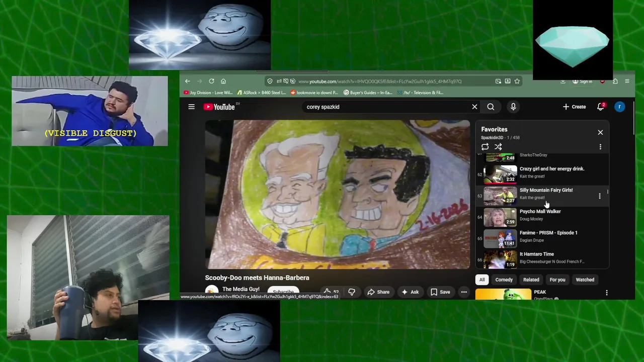The width and height of the screenshot is (644, 362).
Task: Open the browser downloads icon
Action: [x=562, y=81]
